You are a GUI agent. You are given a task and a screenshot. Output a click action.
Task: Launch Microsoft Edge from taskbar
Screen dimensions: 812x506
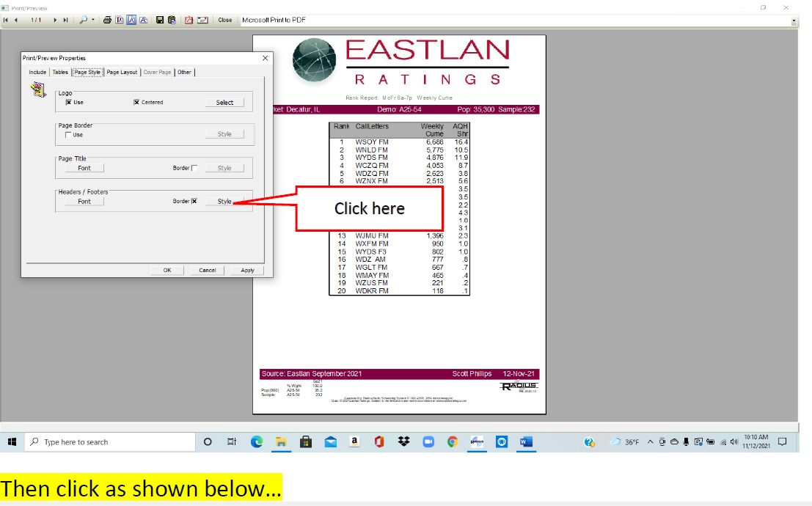(x=256, y=441)
